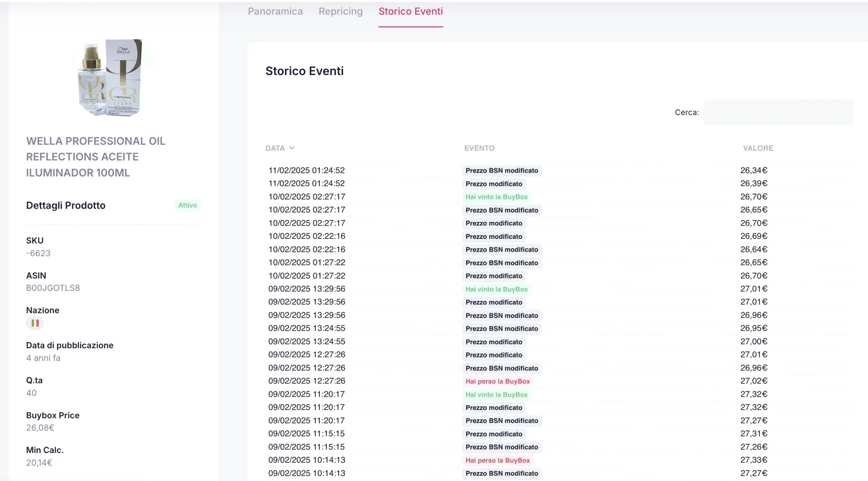Click the product title Wella Professional Oil Reflections

96,157
